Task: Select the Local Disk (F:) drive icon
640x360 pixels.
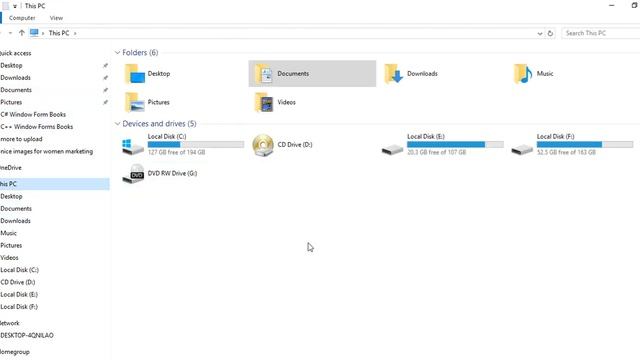Action: point(522,149)
